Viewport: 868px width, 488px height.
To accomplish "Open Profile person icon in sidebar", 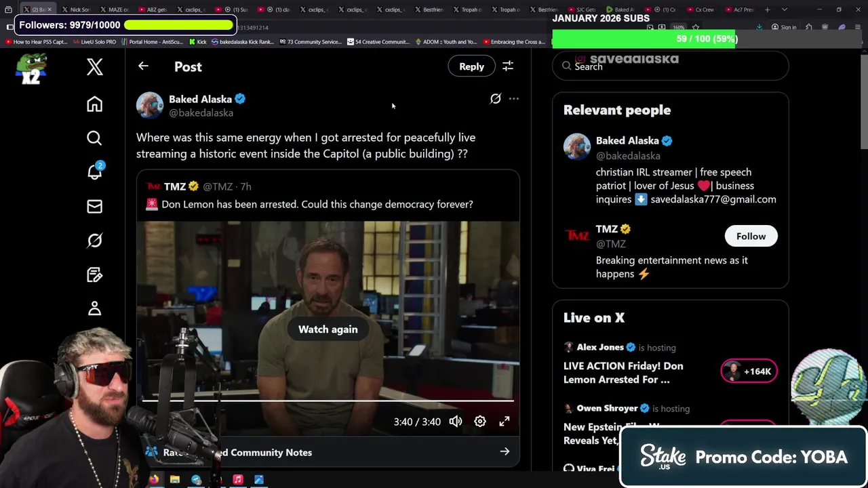I will (94, 308).
